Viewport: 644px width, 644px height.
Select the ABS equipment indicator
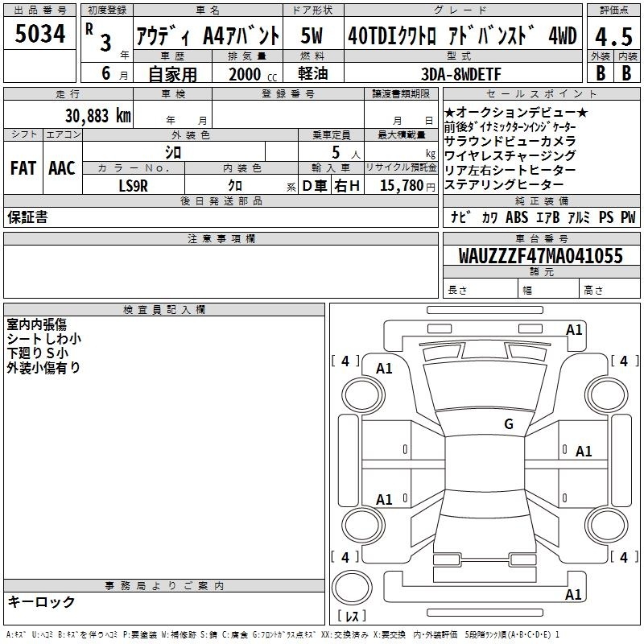[x=516, y=217]
